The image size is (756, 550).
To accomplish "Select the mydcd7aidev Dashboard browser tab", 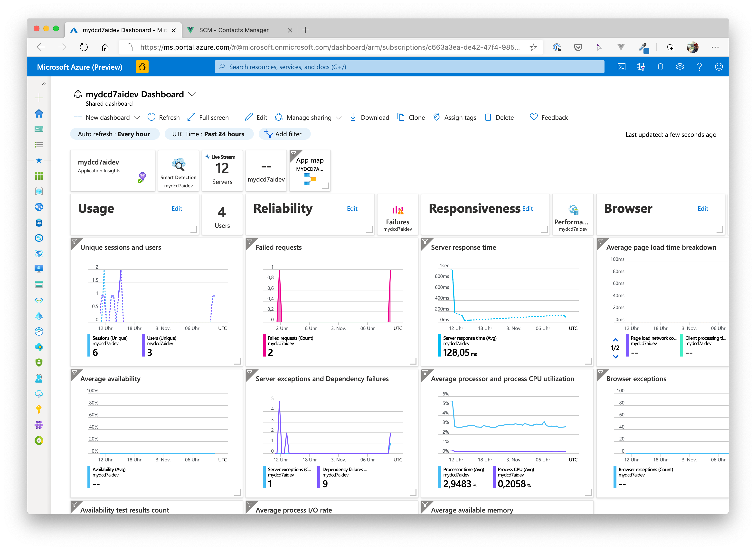I will coord(123,30).
